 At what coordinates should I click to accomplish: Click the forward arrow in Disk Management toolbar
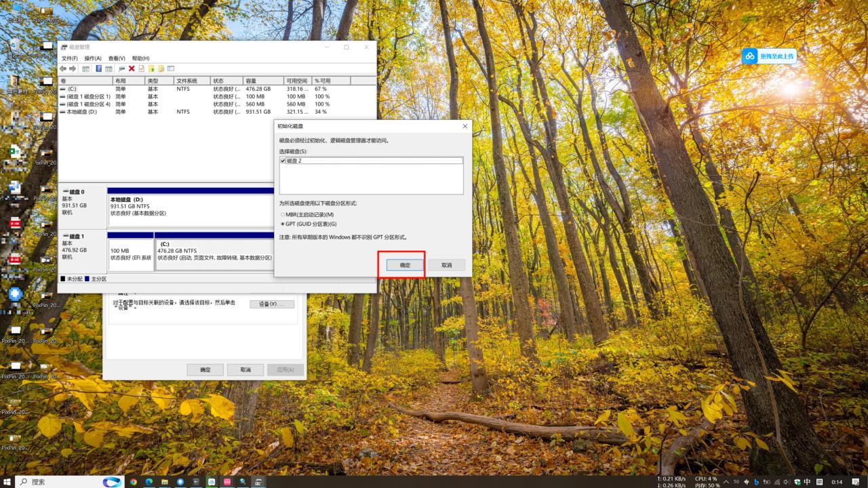[x=73, y=68]
